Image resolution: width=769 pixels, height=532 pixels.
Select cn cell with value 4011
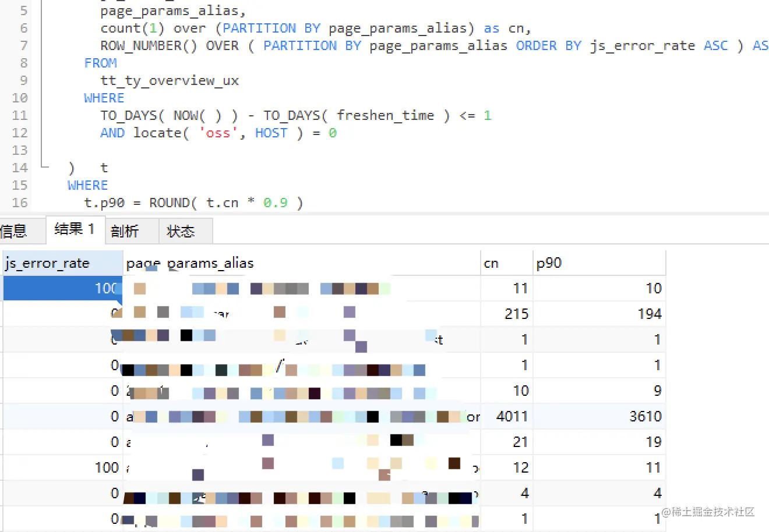click(x=506, y=416)
